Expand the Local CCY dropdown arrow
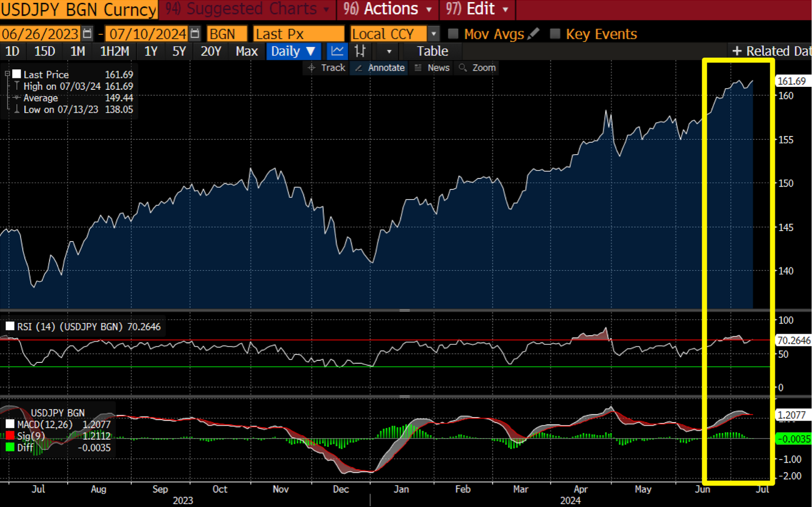 coord(433,34)
